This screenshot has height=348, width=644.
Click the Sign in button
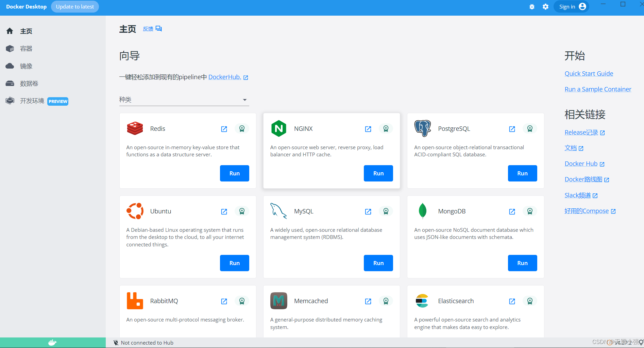571,7
